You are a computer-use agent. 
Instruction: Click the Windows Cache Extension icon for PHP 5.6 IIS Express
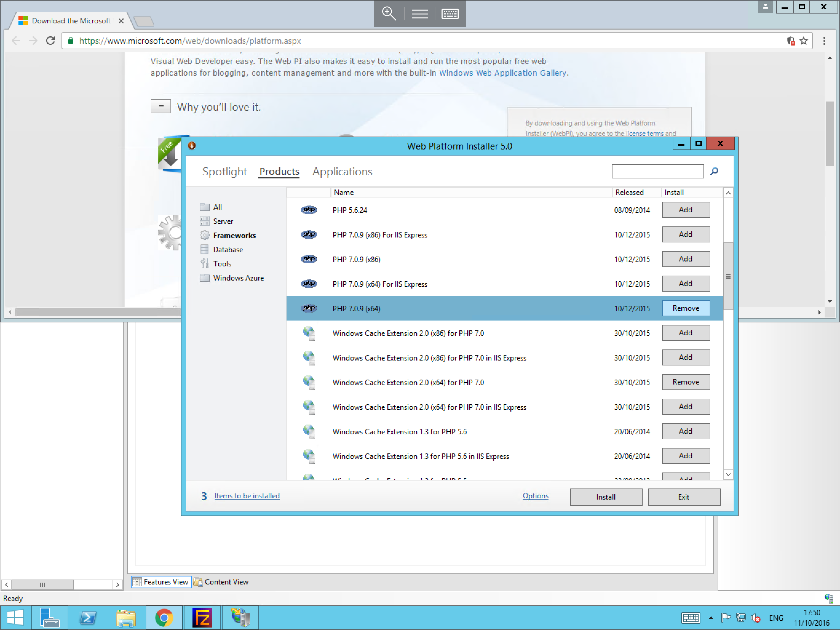[x=307, y=456]
